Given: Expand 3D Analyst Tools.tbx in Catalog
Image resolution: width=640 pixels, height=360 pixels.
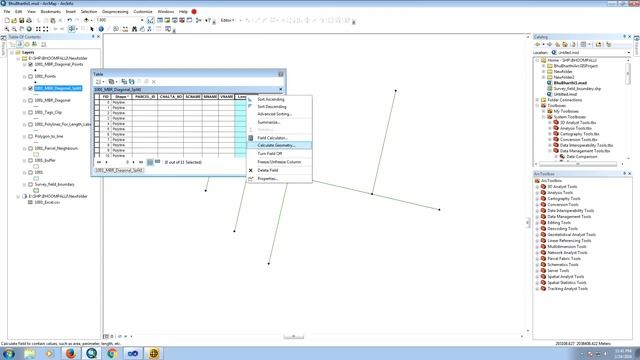Looking at the screenshot, I should [550, 122].
